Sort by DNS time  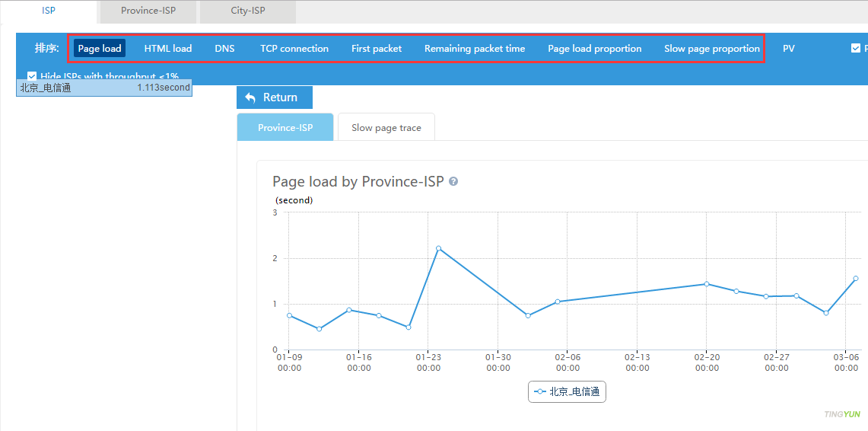pyautogui.click(x=224, y=49)
